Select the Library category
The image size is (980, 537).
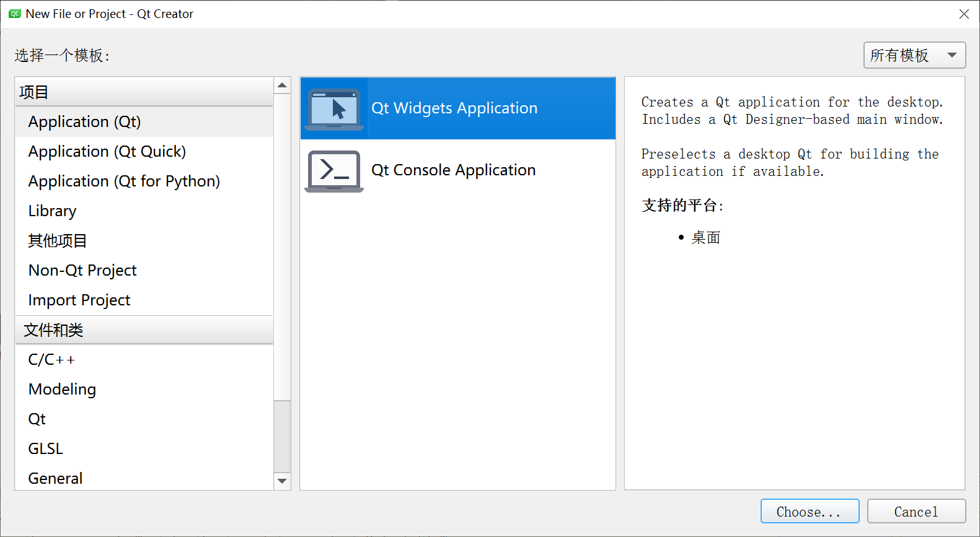(144, 211)
